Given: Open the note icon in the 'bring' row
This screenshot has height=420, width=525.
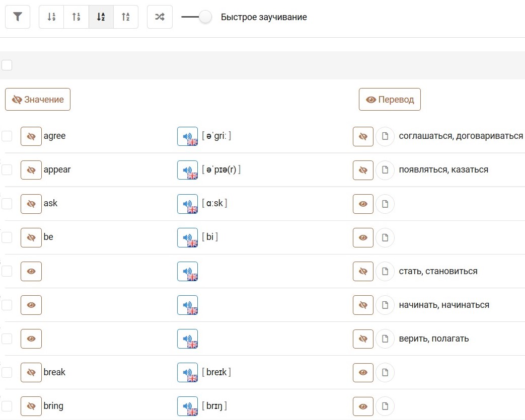Looking at the screenshot, I should point(385,406).
